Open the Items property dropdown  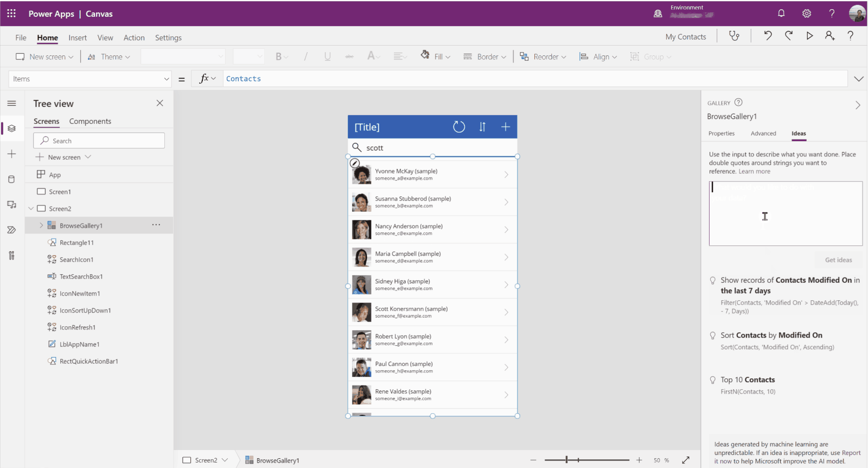[x=167, y=79]
